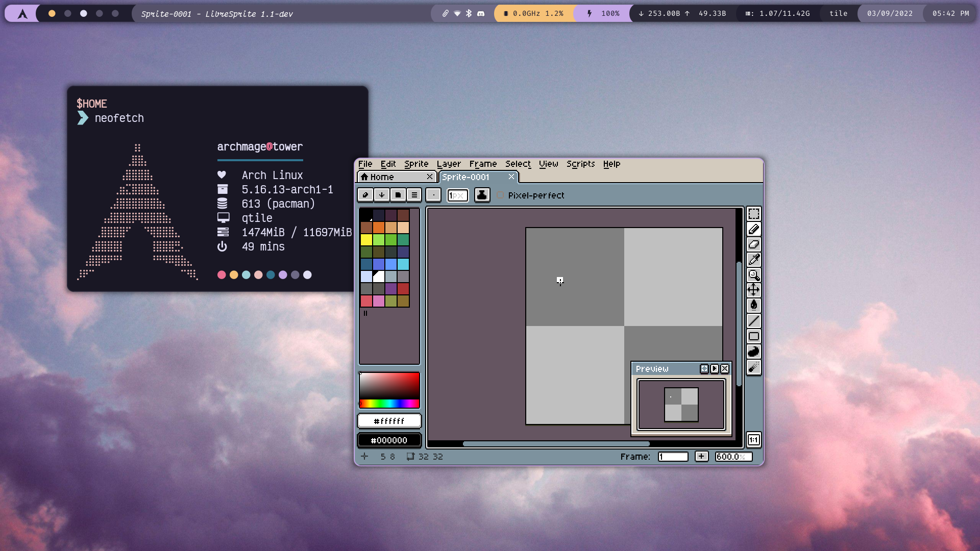This screenshot has height=551, width=980.
Task: Click the Arch logo in top bar
Action: pos(22,14)
